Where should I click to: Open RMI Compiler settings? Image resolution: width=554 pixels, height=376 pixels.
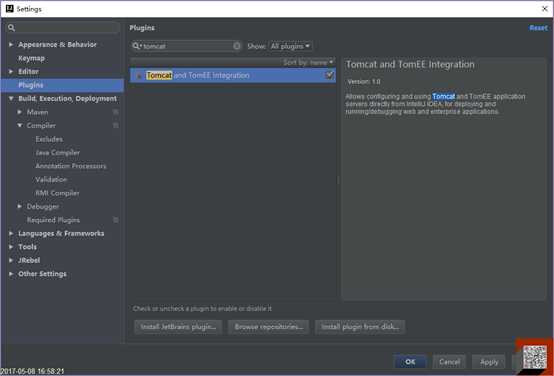click(x=57, y=193)
